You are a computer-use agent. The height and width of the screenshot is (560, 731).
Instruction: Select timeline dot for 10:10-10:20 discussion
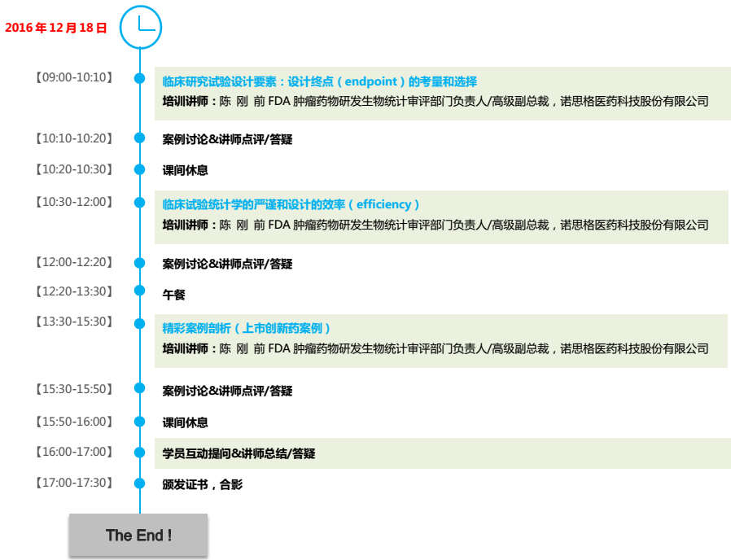tap(139, 138)
